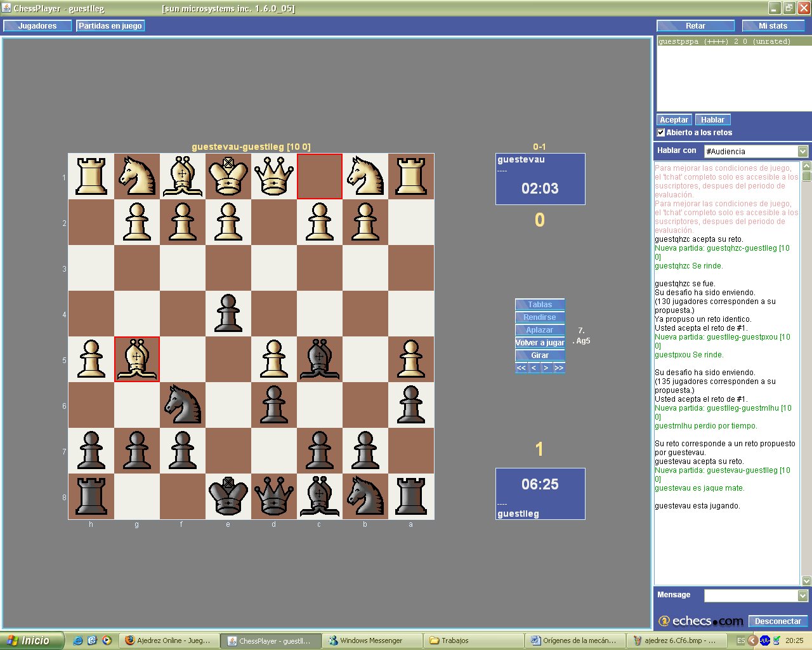
Task: Select the red-highlighted white bishop on g5
Action: (x=137, y=359)
